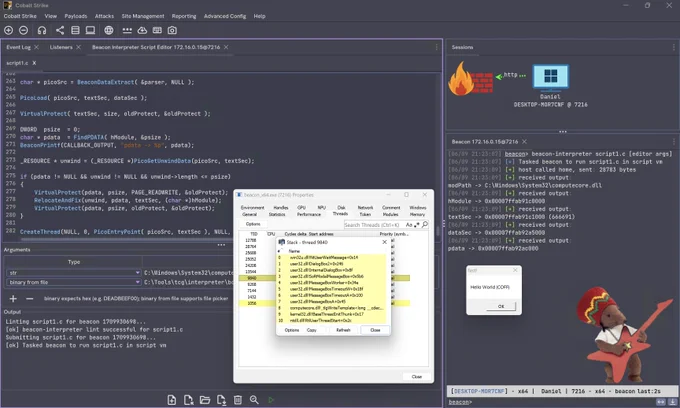Open credentials dots icon in toolbar
Image resolution: width=680 pixels, height=408 pixels.
click(127, 30)
